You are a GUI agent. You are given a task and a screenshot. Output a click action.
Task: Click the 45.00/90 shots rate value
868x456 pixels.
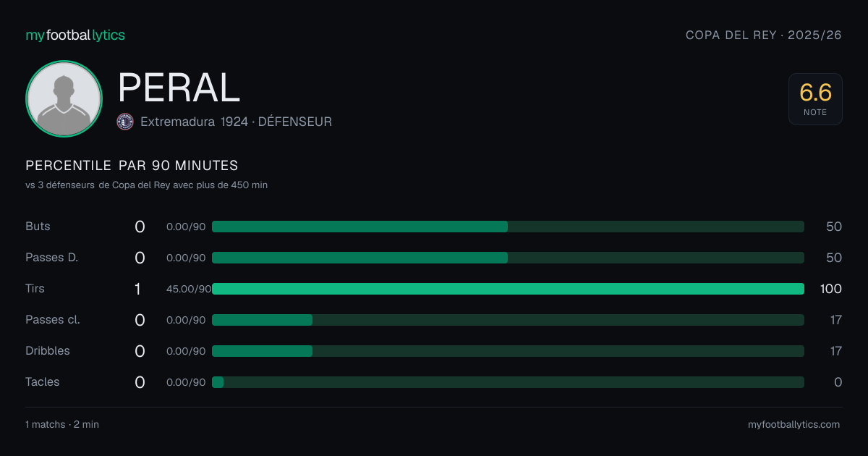[189, 289]
